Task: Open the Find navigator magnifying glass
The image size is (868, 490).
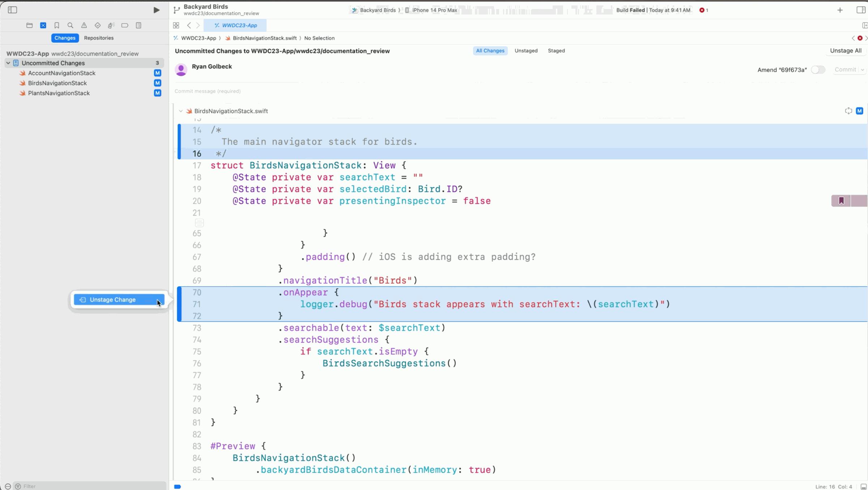Action: [x=70, y=25]
